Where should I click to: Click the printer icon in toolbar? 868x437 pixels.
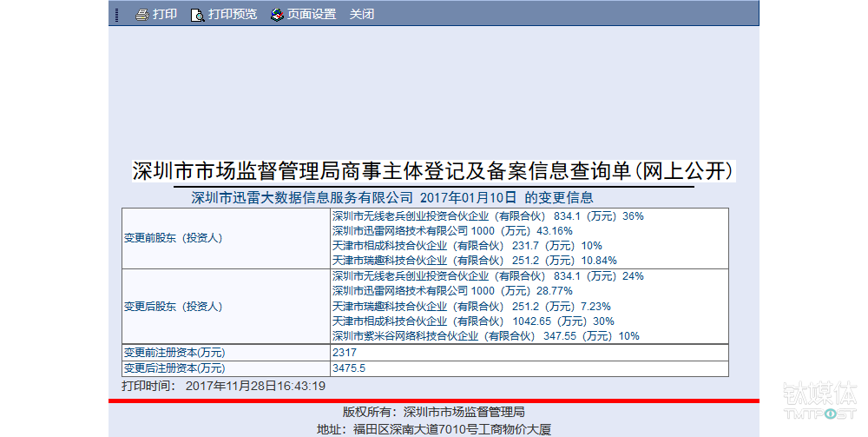point(142,15)
